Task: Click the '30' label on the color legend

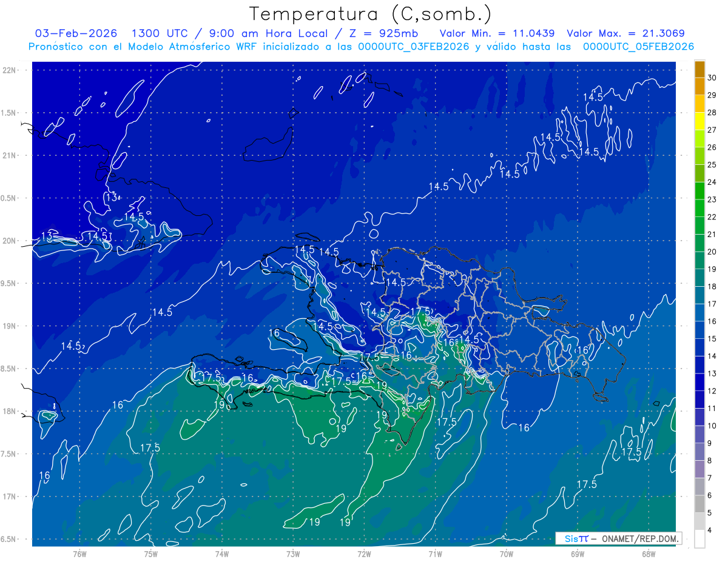Action: [712, 78]
